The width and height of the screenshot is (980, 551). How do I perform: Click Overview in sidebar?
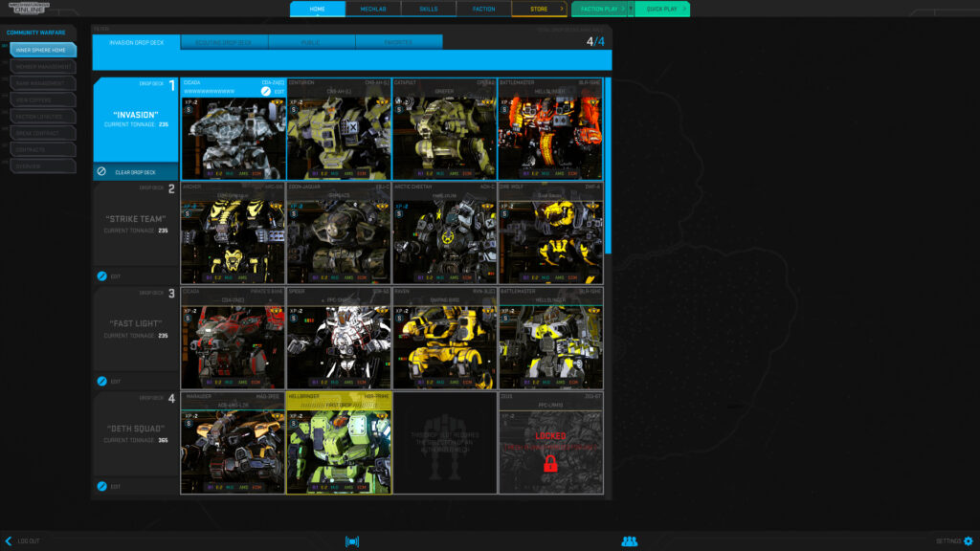click(x=43, y=166)
